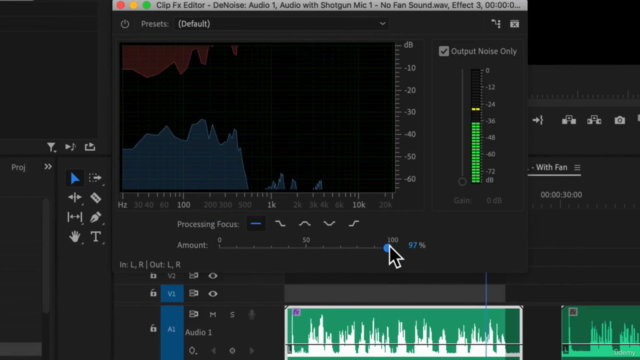Click the channel map routing icon

(496, 24)
